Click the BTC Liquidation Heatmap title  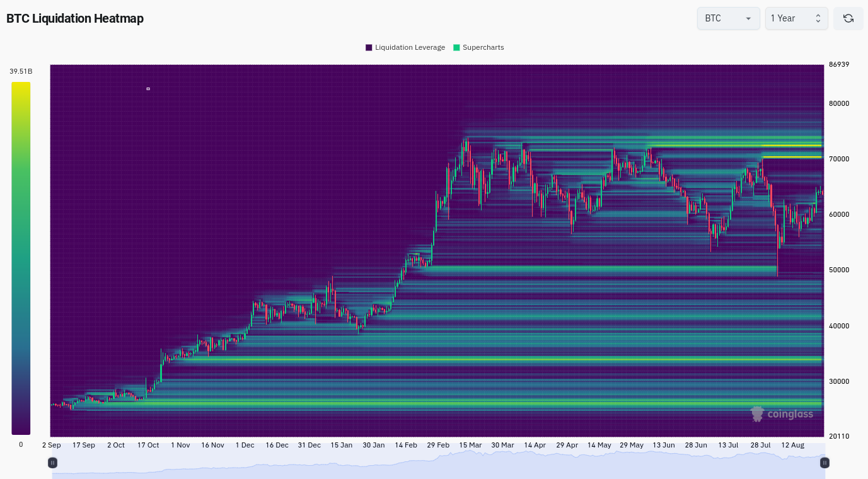pos(75,18)
